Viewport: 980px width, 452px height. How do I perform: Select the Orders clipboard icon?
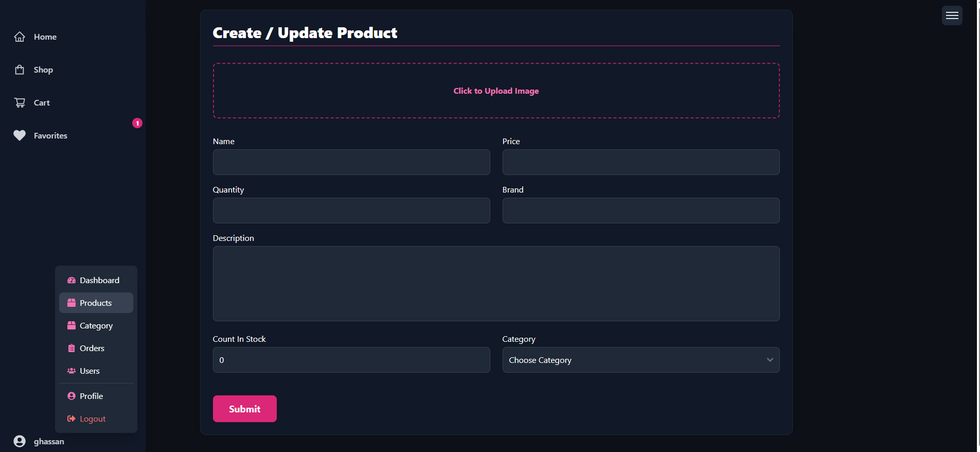tap(72, 348)
